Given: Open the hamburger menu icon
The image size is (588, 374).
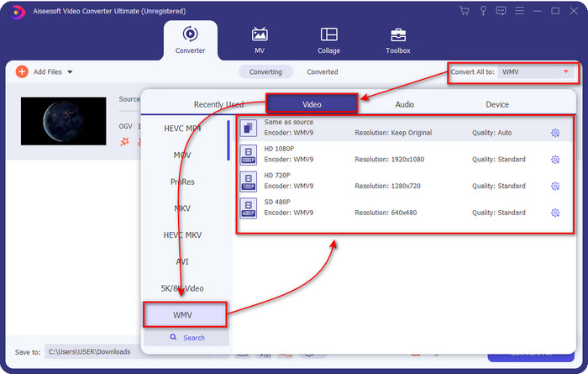Looking at the screenshot, I should 519,11.
